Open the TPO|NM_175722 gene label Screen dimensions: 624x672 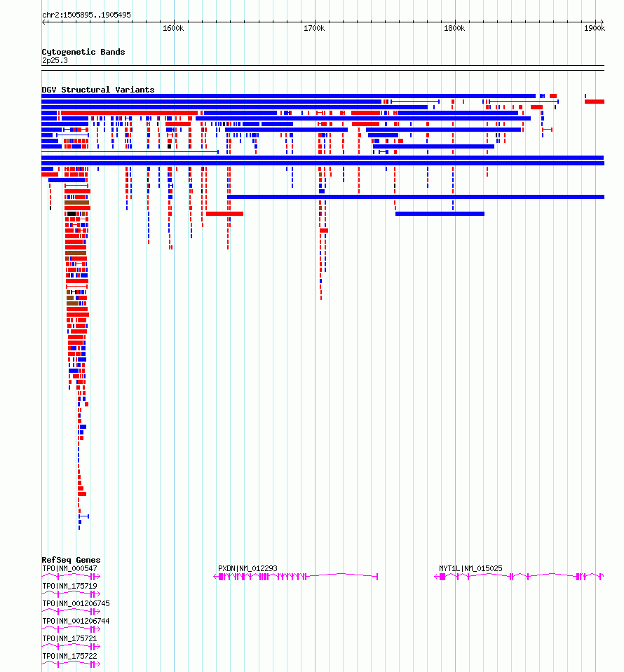tap(69, 656)
